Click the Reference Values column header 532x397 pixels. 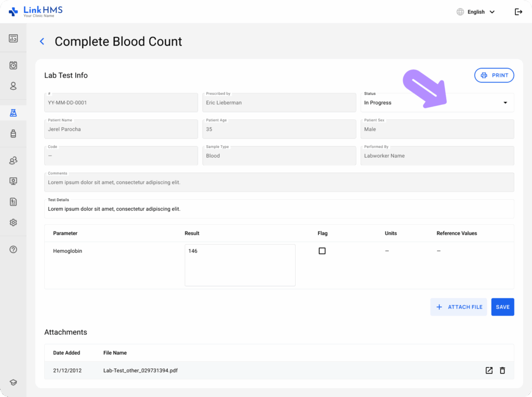point(457,233)
